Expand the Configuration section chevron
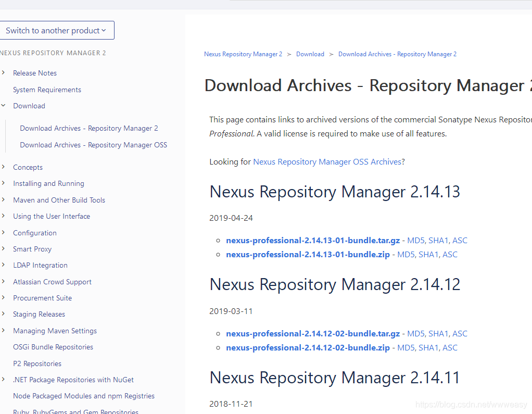The width and height of the screenshot is (532, 414). point(4,232)
